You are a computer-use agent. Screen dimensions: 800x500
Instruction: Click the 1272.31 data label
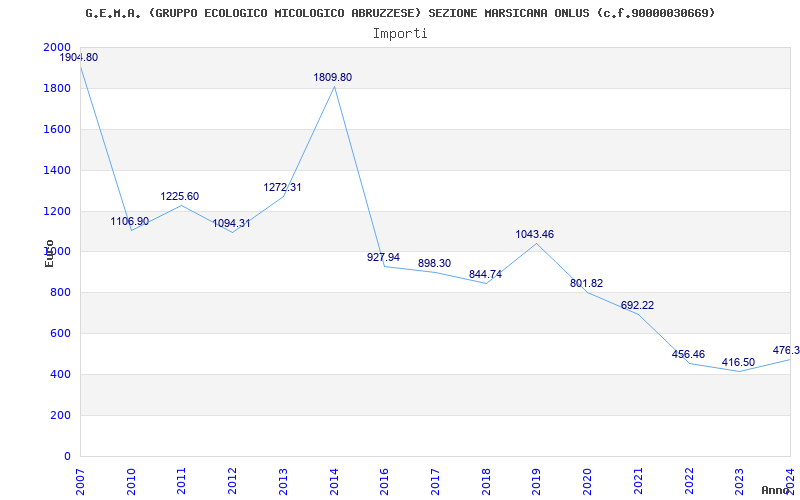(282, 187)
